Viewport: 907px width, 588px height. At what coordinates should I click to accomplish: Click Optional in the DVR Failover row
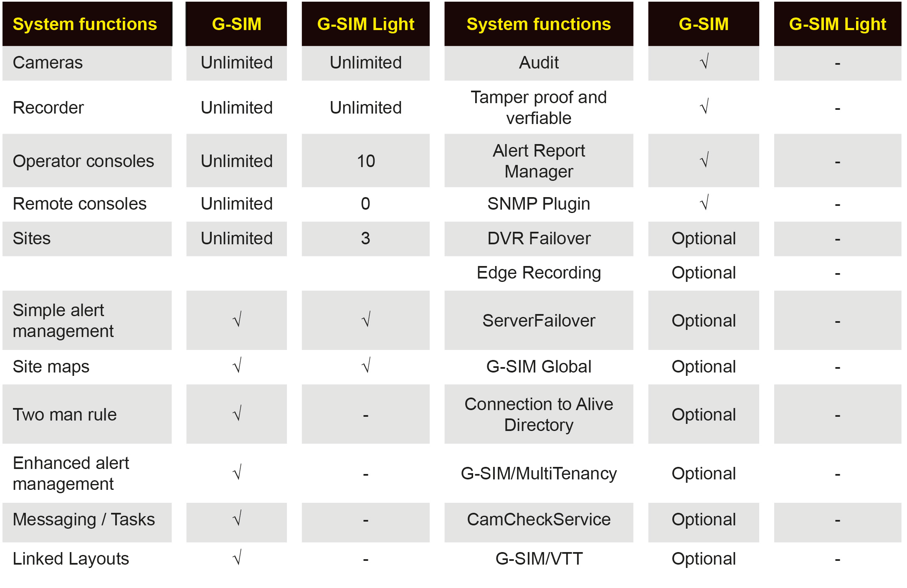pyautogui.click(x=704, y=239)
